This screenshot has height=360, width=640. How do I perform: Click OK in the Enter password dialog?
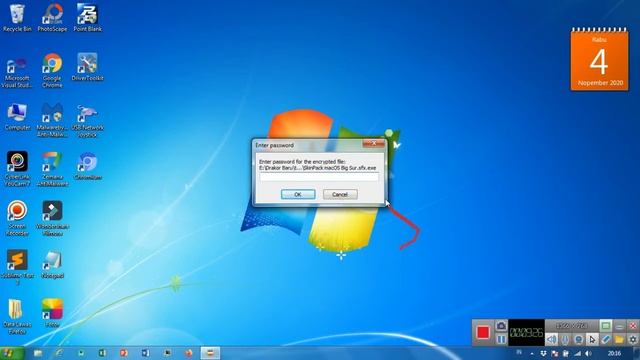[298, 194]
